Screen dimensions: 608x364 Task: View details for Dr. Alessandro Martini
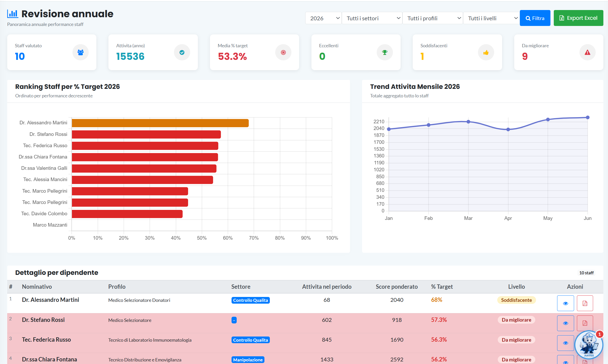pyautogui.click(x=565, y=303)
